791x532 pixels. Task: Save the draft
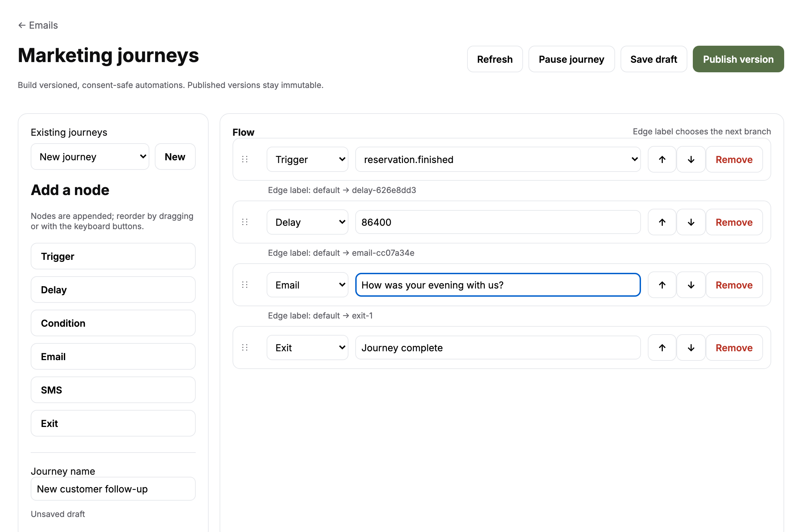tap(654, 59)
